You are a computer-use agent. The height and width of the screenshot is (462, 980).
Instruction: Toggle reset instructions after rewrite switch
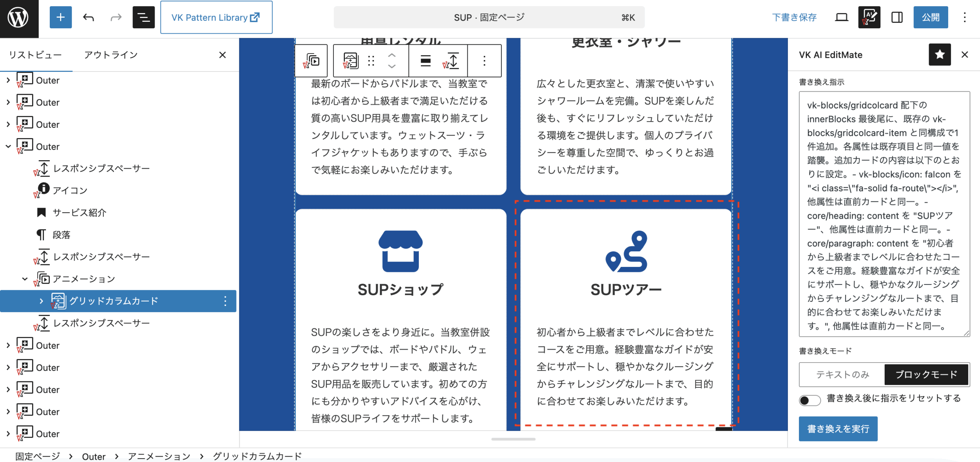coord(810,400)
